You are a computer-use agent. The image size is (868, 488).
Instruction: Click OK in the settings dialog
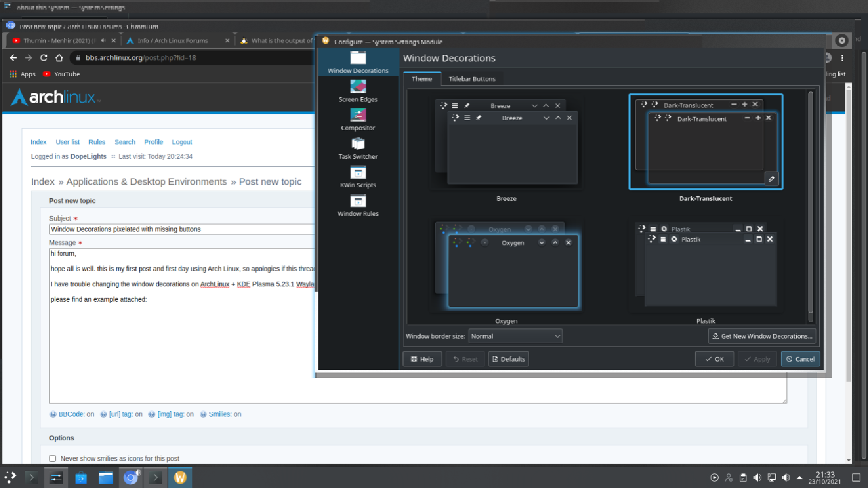coord(715,359)
